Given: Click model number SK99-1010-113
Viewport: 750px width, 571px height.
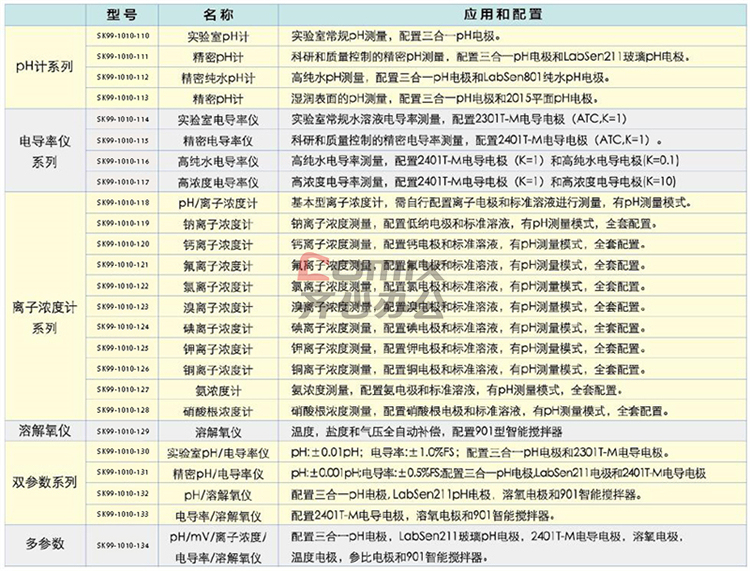Looking at the screenshot, I should click(x=123, y=98).
